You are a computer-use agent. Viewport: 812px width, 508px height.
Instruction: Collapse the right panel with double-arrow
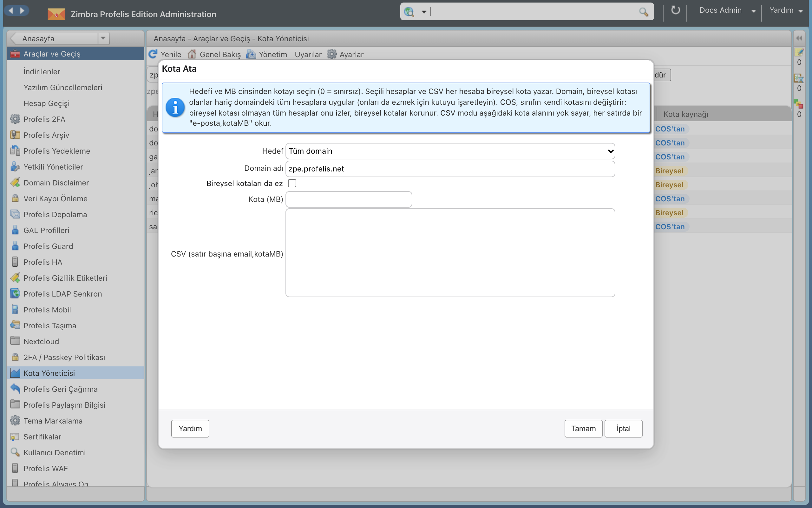799,38
